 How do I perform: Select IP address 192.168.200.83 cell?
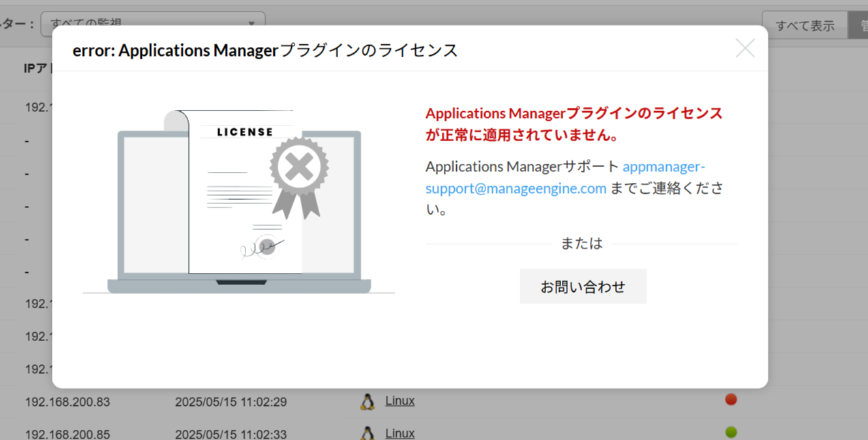pyautogui.click(x=68, y=402)
